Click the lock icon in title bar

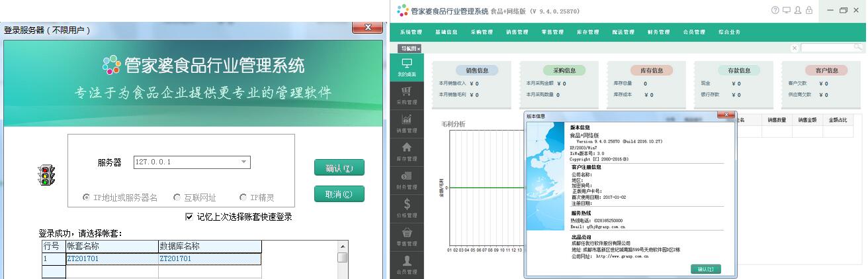click(808, 11)
